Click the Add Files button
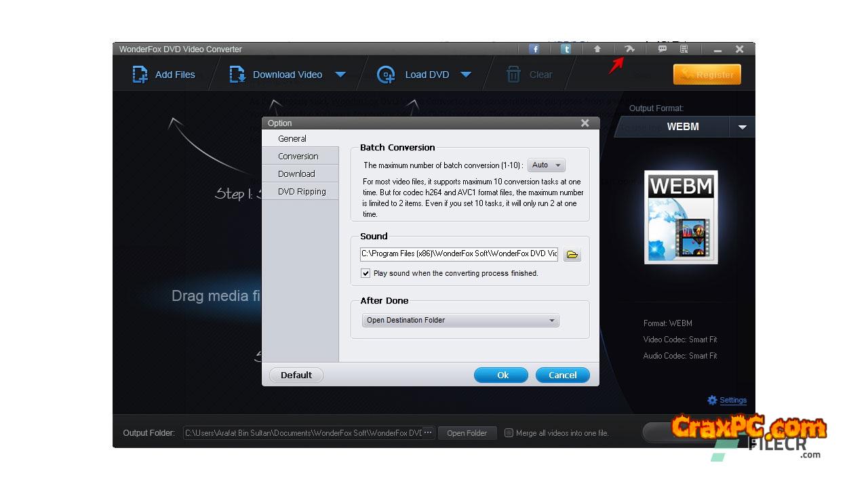This screenshot has height=488, width=868. [x=163, y=75]
